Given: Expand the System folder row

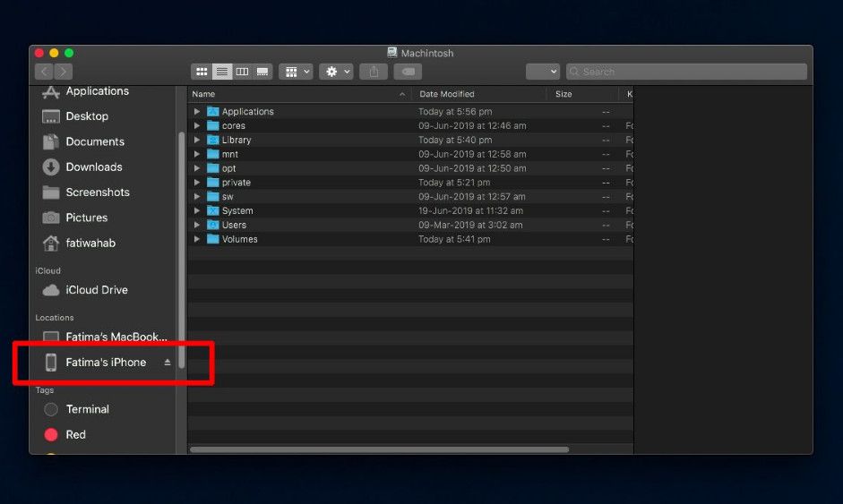Looking at the screenshot, I should (x=197, y=210).
